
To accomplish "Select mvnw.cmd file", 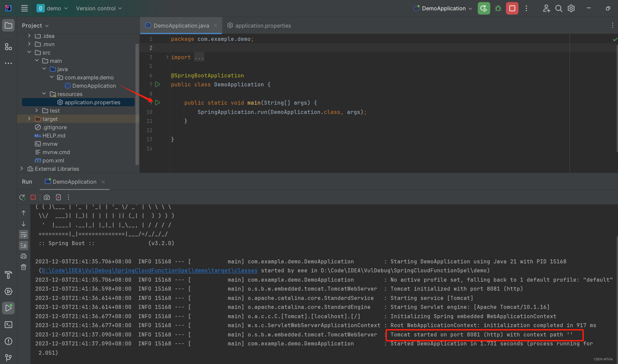I will 52,152.
